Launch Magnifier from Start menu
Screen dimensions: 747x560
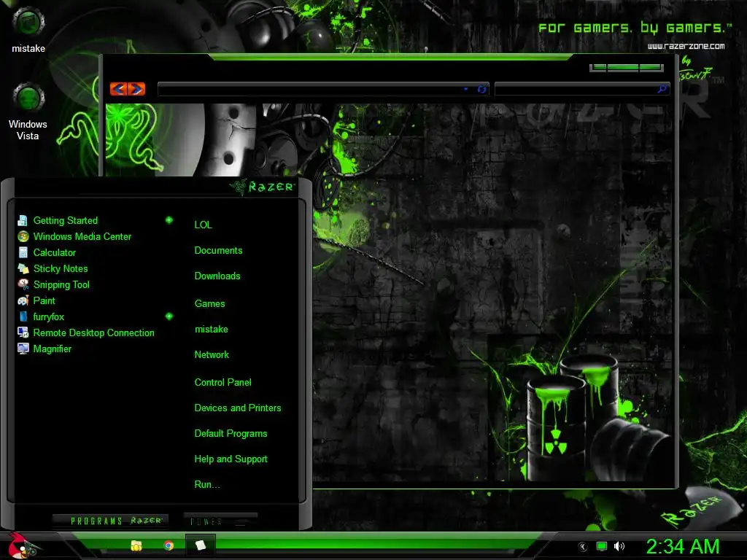click(53, 349)
